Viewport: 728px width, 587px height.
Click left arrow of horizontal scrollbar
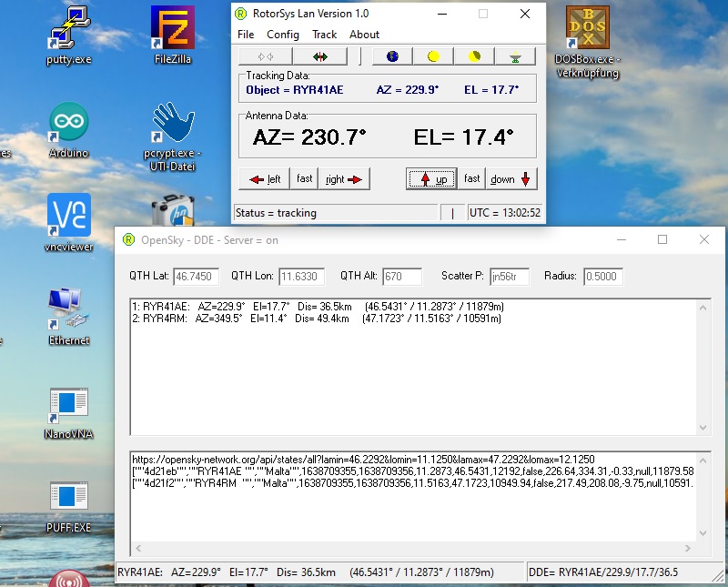[x=138, y=549]
